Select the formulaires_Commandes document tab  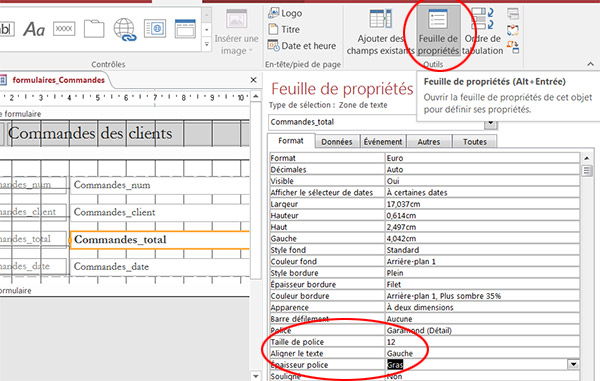[59, 80]
